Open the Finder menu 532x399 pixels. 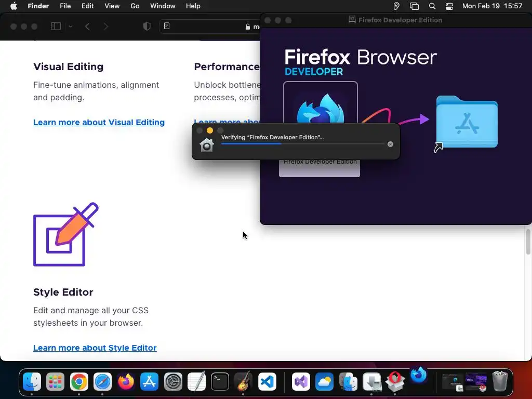click(38, 6)
